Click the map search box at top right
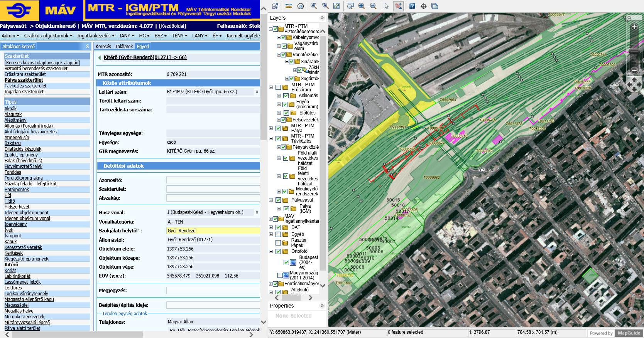The width and height of the screenshot is (644, 338). tap(634, 18)
